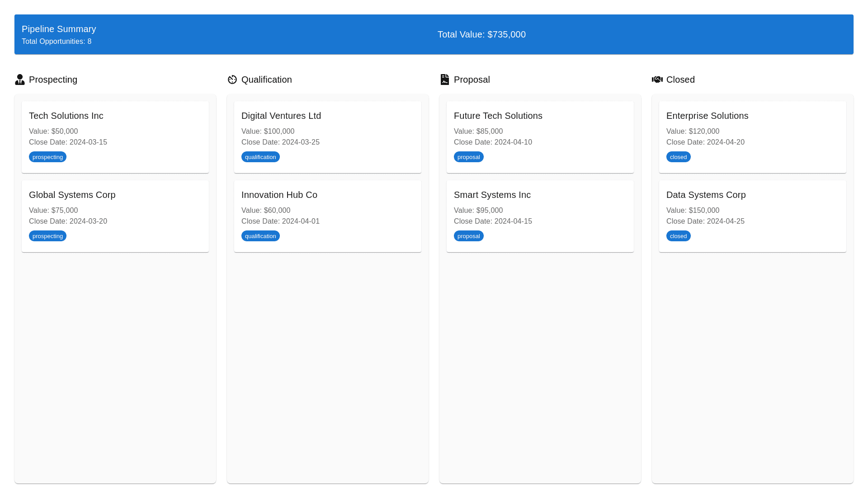Click the Total Value $735,000 text
The image size is (868, 488).
coord(481,34)
